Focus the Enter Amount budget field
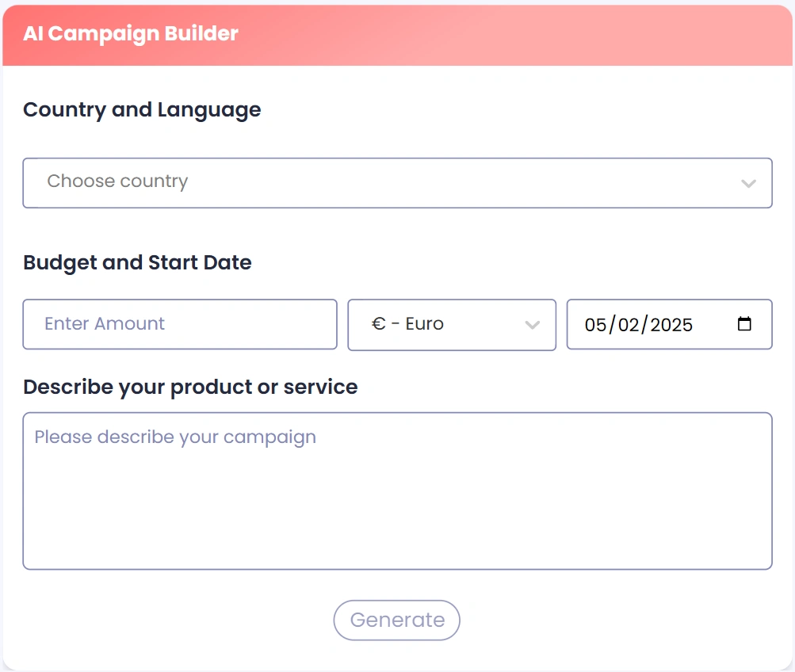Screen dimensions: 795x672 click(180, 324)
